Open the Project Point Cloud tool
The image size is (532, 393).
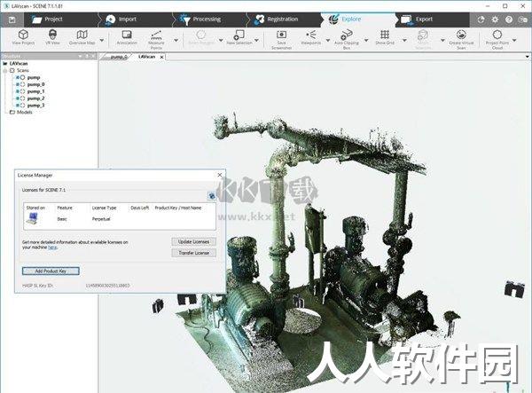pos(497,40)
